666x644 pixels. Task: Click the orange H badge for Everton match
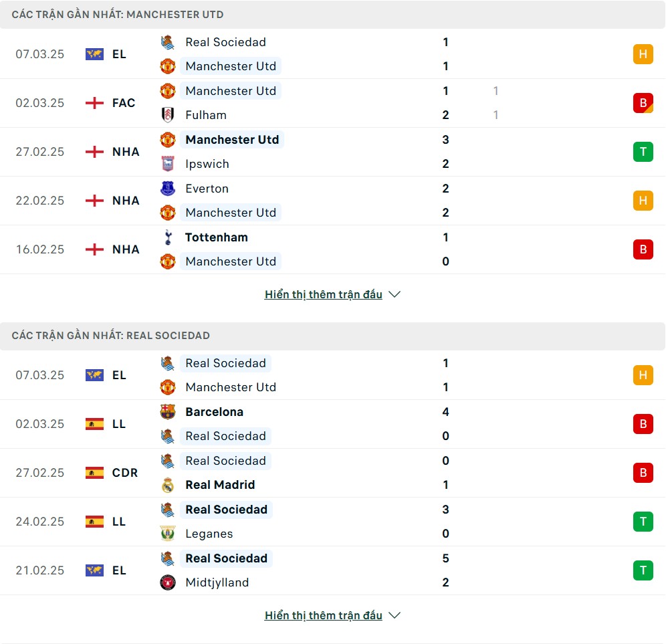[x=643, y=201]
